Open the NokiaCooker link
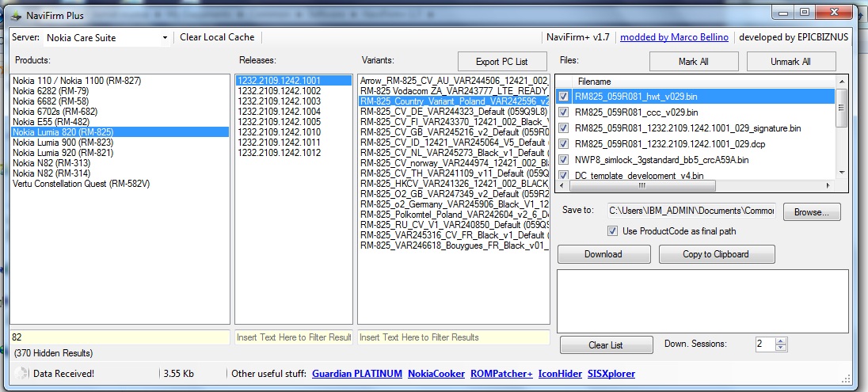This screenshot has height=392, width=868. [x=436, y=374]
